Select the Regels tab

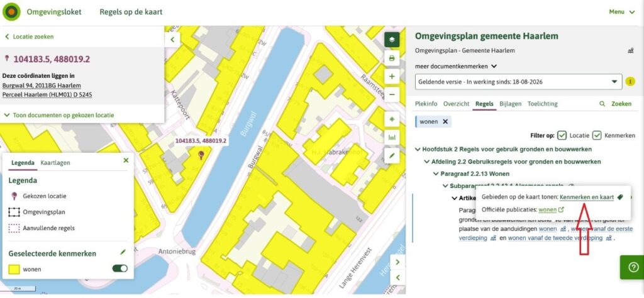click(484, 104)
